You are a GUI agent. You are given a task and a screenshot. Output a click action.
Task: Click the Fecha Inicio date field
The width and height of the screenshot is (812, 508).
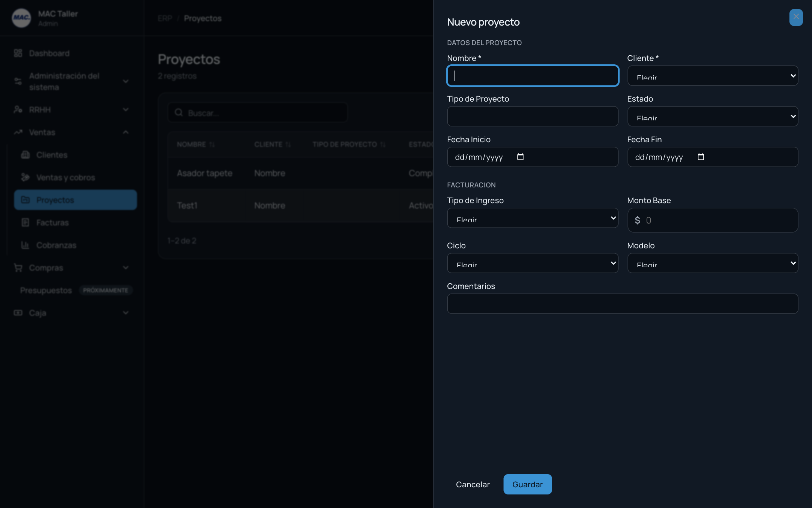533,157
